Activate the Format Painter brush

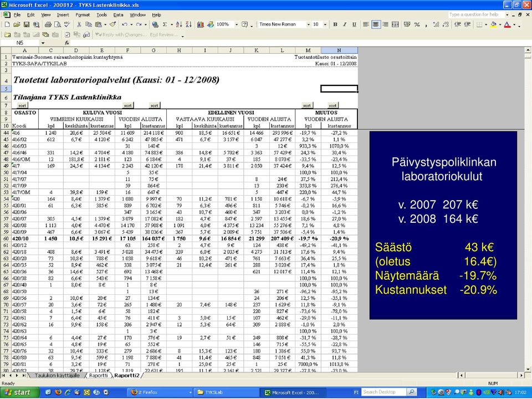[113, 24]
